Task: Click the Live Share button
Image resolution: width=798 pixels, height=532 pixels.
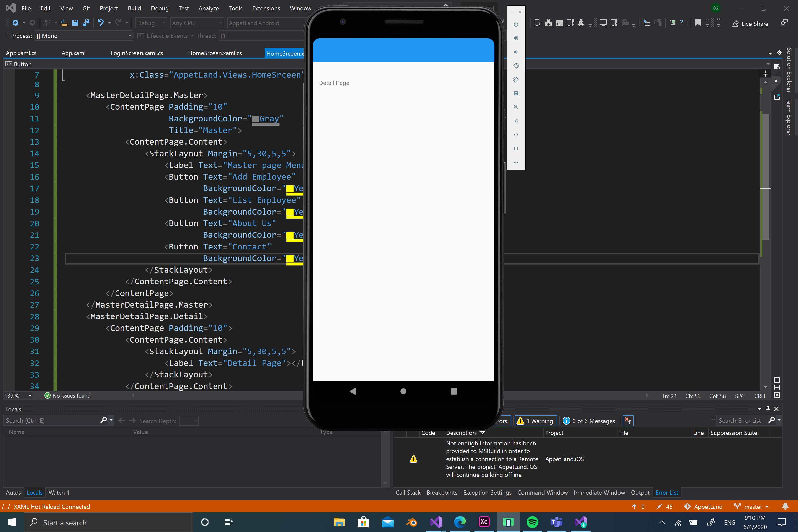Action: tap(750, 24)
